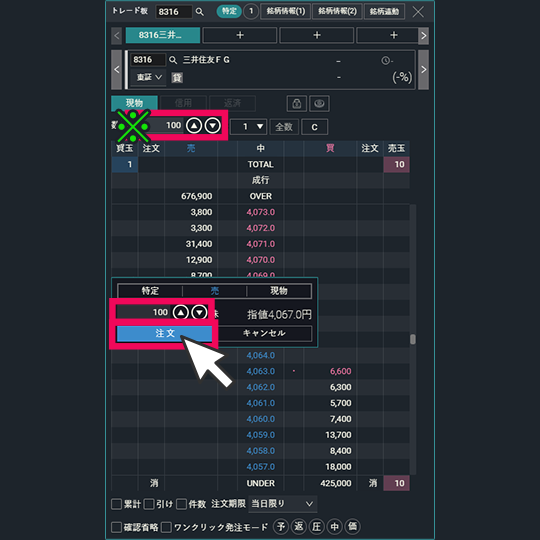Screen dimensions: 540x540
Task: Increase quantity with the top up arrow
Action: pos(194,126)
